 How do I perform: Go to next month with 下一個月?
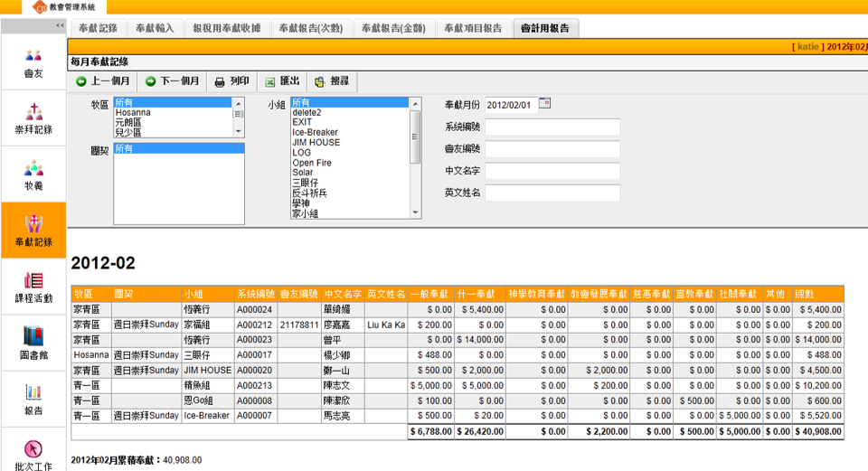[x=172, y=81]
